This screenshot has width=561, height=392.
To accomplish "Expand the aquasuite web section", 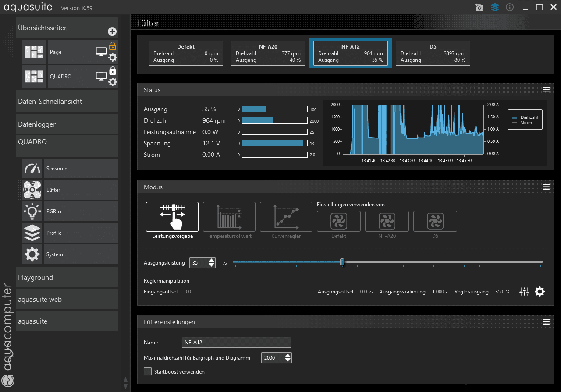I will point(67,300).
